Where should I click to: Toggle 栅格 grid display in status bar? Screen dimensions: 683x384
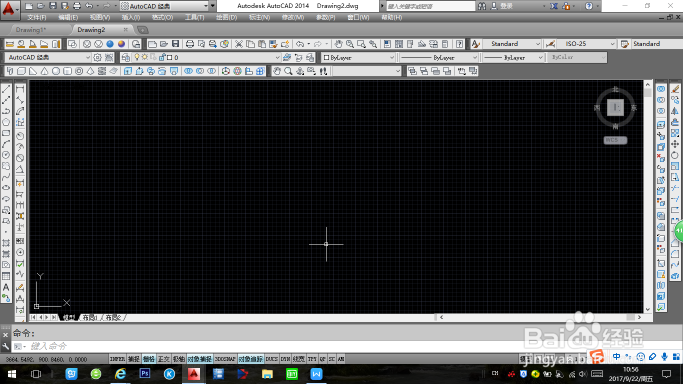[149, 359]
